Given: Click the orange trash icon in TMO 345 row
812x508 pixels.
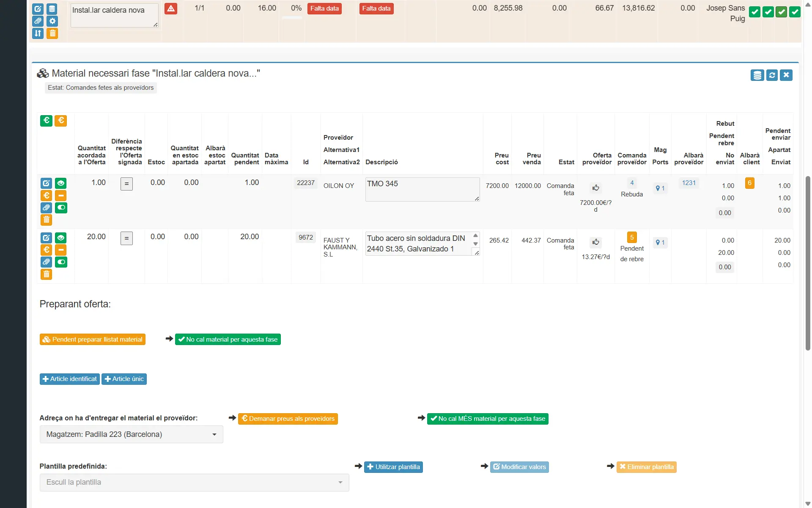Looking at the screenshot, I should click(x=47, y=220).
